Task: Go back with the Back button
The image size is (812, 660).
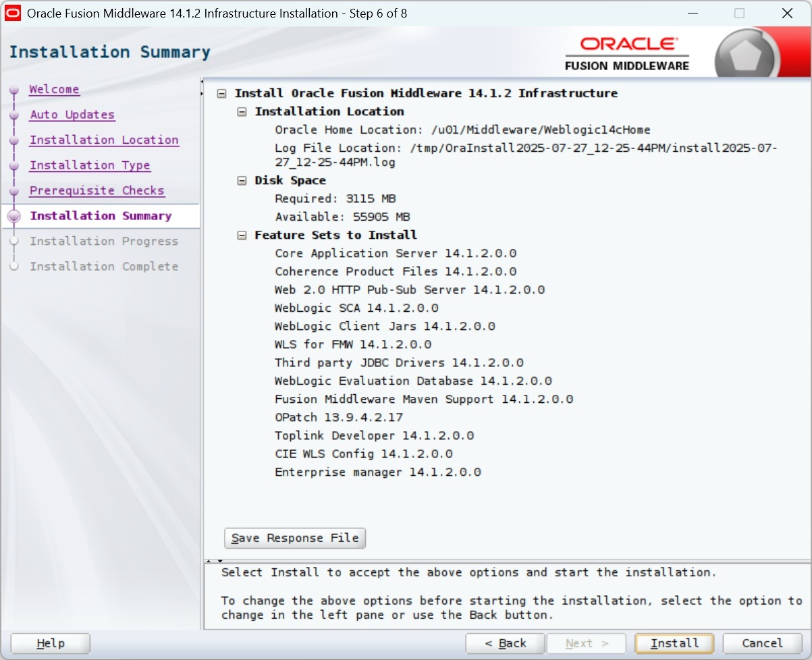Action: click(506, 643)
